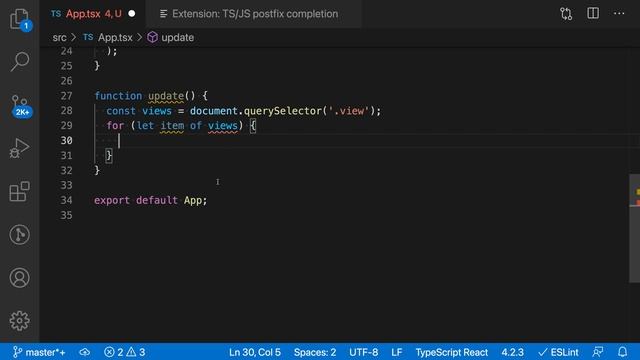This screenshot has height=360, width=640.
Task: Select the src breadcrumb segment
Action: pos(59,38)
